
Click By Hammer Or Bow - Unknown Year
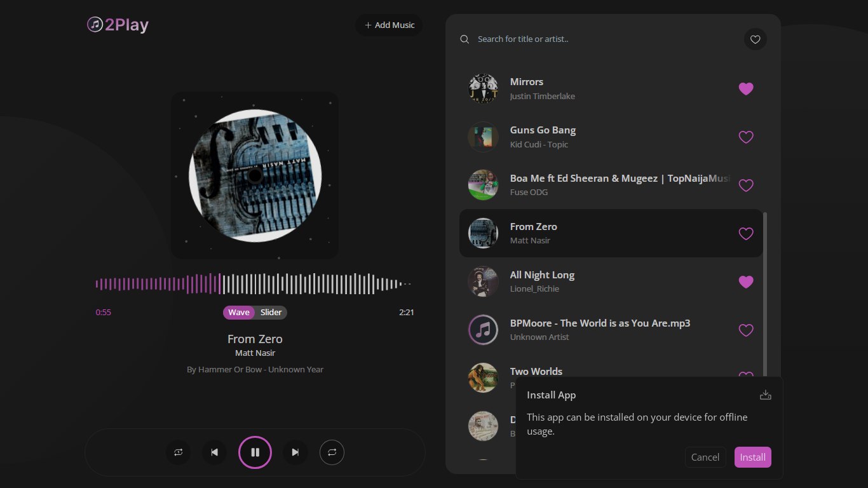click(x=255, y=369)
